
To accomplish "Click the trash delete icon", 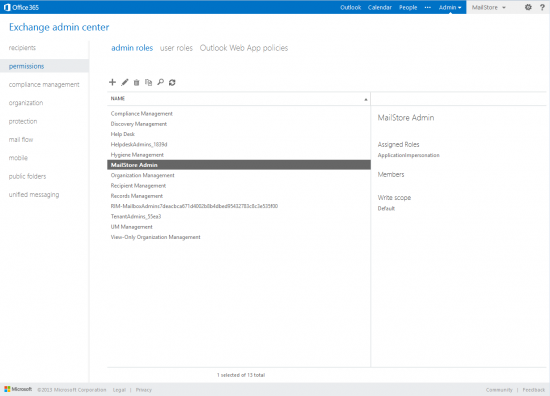I will click(x=136, y=82).
